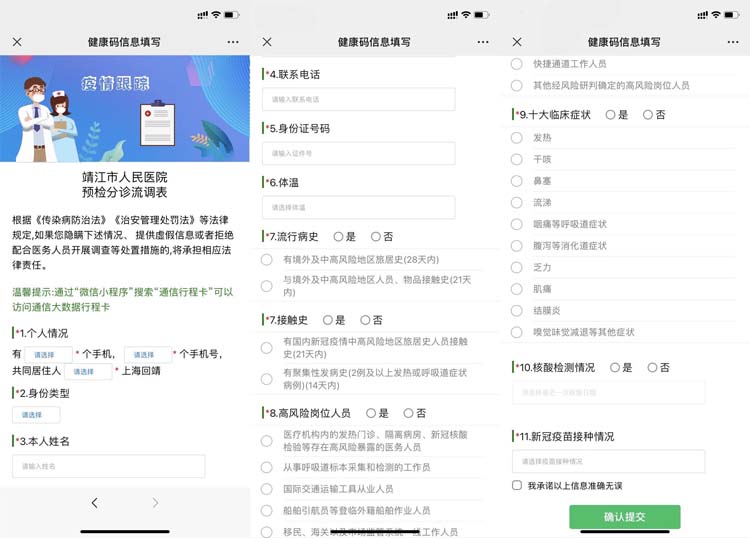Tap the forward arrow in bottom navigation
Viewport: 750px width, 538px height.
[155, 503]
